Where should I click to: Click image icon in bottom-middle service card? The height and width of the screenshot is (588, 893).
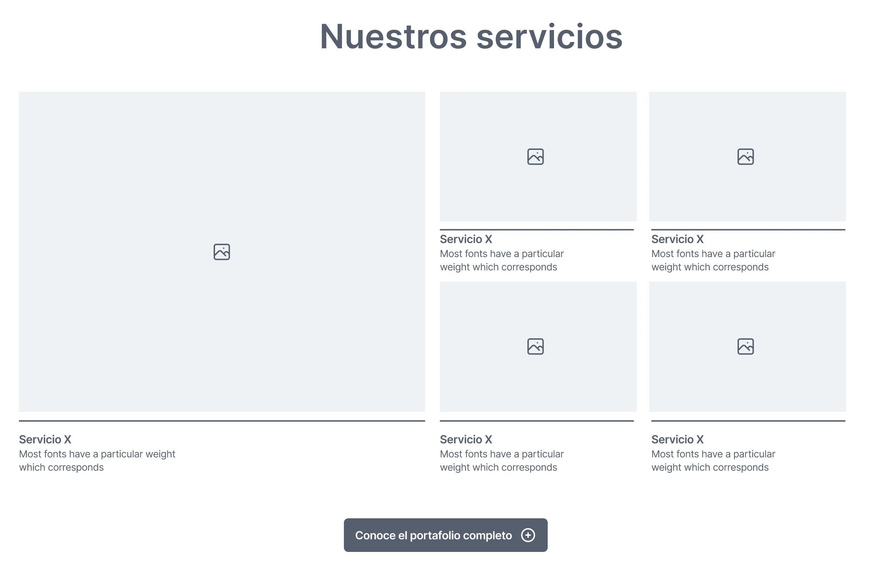click(x=535, y=346)
